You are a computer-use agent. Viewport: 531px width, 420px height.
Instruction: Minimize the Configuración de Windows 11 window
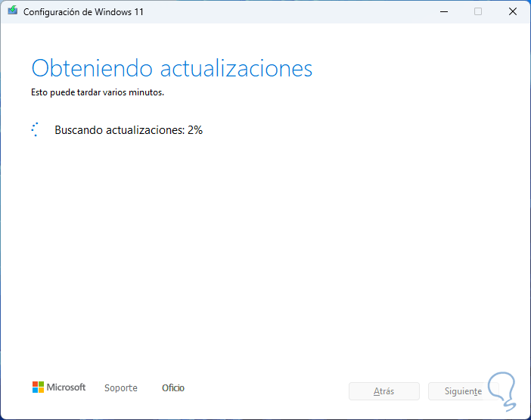tap(444, 12)
